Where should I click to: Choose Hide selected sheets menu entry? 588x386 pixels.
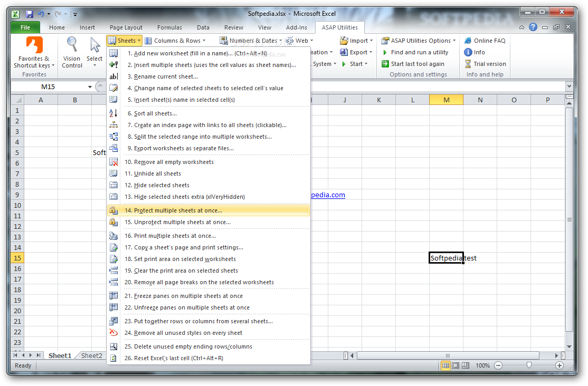(208, 185)
